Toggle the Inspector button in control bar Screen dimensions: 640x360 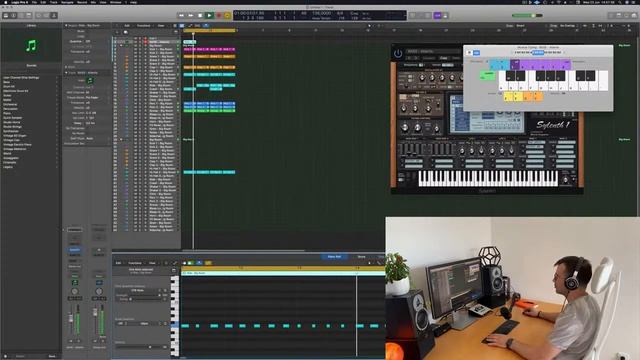[x=13, y=16]
